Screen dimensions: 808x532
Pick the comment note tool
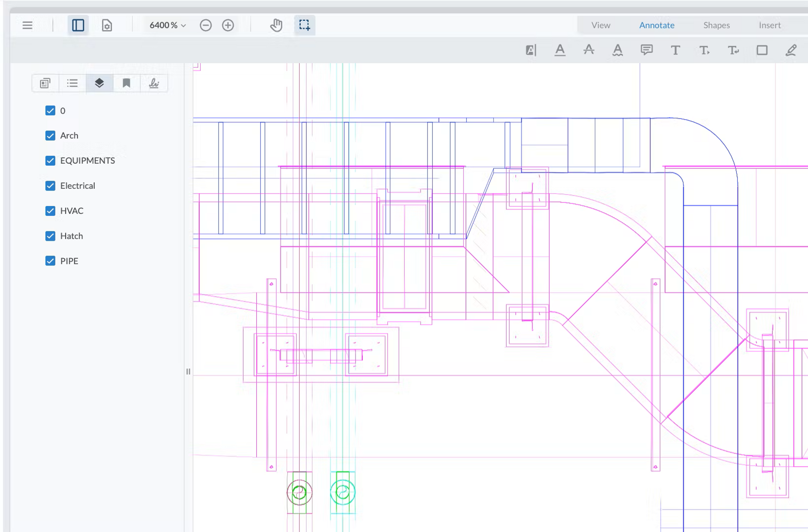click(x=646, y=50)
